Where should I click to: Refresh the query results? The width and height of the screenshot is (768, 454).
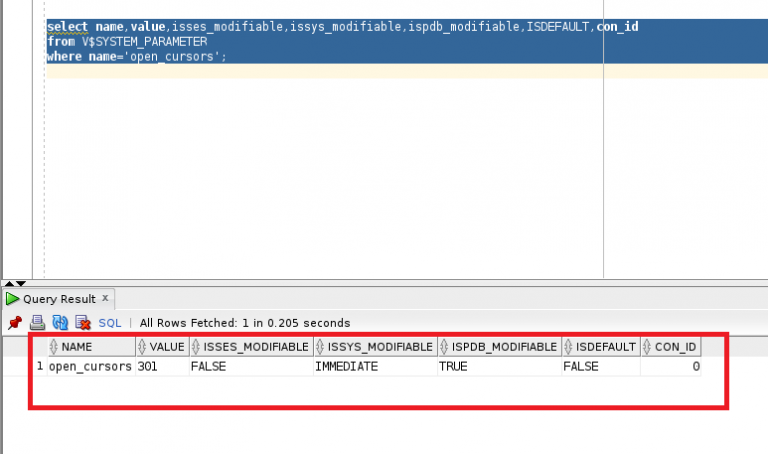pos(60,322)
